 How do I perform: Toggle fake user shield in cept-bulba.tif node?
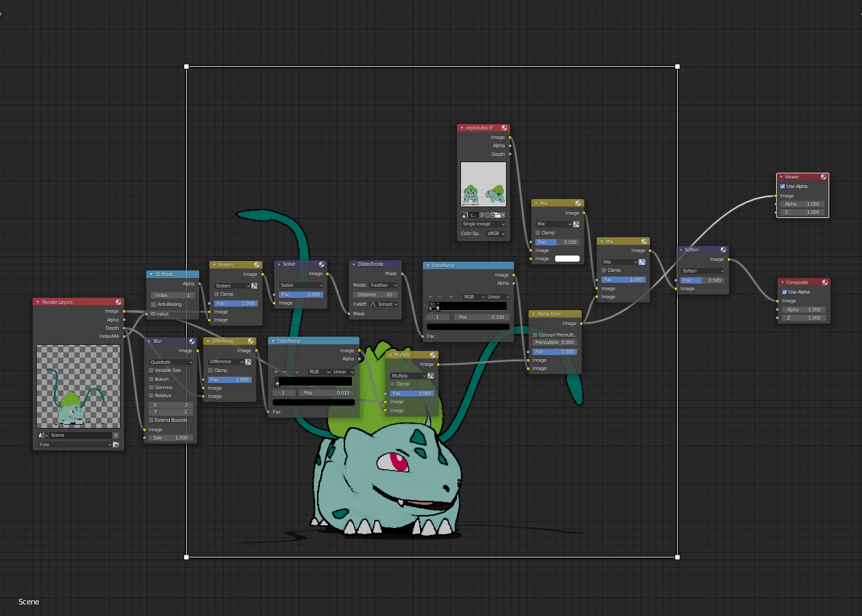(488, 215)
